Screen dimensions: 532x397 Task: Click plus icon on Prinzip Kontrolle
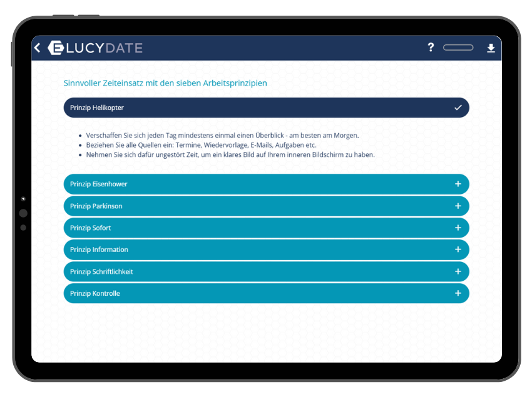click(458, 293)
